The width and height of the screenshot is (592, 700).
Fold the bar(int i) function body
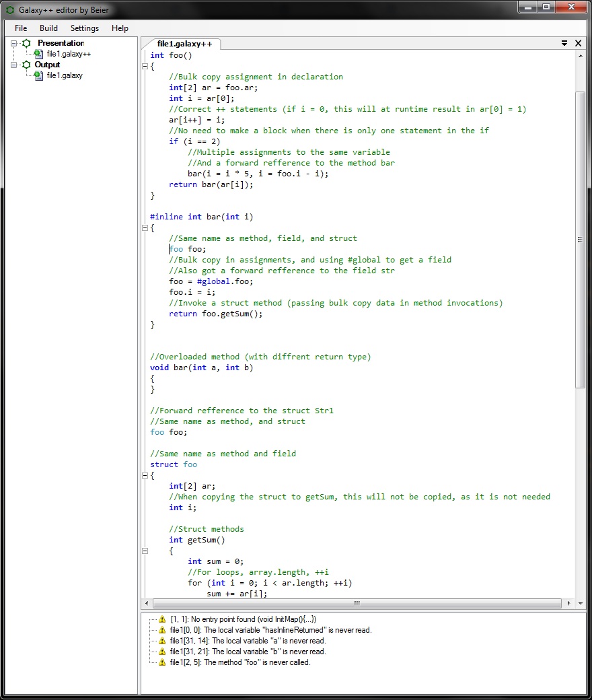tap(145, 228)
